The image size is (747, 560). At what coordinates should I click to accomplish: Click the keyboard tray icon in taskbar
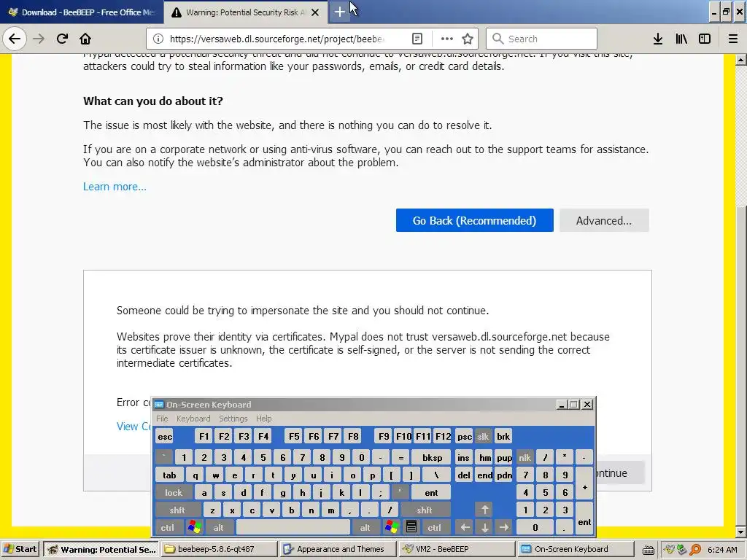point(649,550)
